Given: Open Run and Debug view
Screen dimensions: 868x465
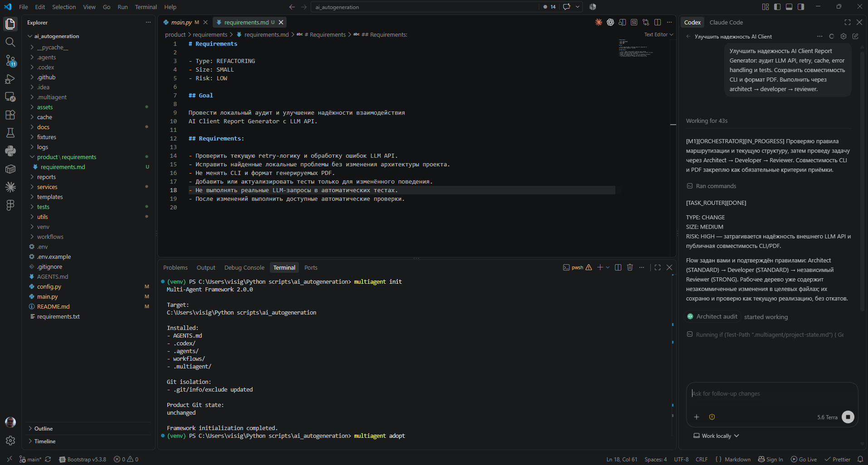Looking at the screenshot, I should point(10,79).
